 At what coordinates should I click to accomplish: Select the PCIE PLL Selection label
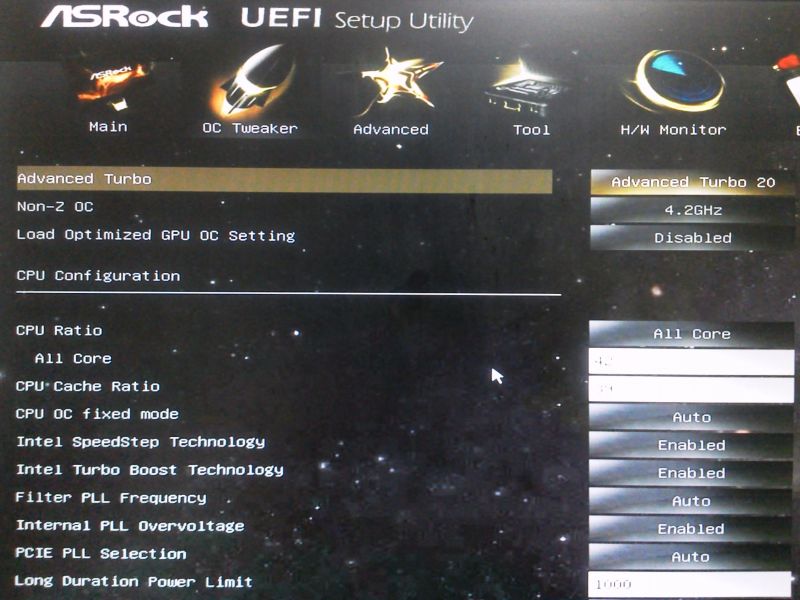(x=101, y=554)
